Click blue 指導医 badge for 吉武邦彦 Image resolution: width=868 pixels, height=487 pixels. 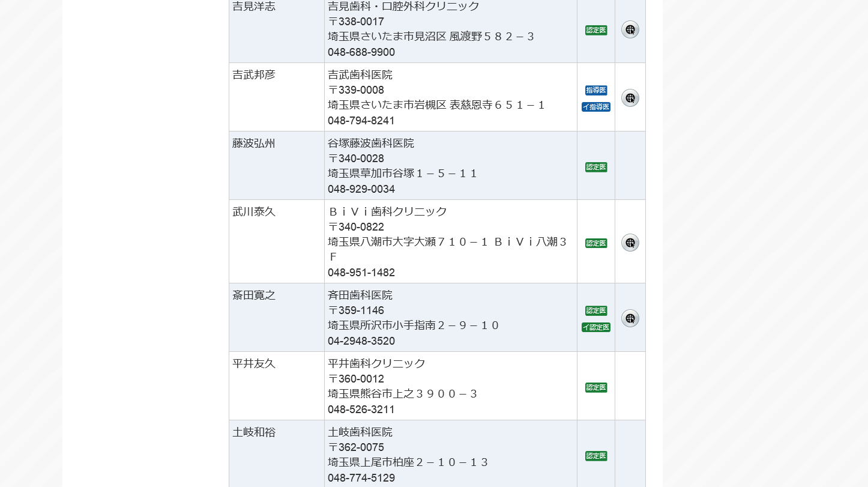coord(596,90)
